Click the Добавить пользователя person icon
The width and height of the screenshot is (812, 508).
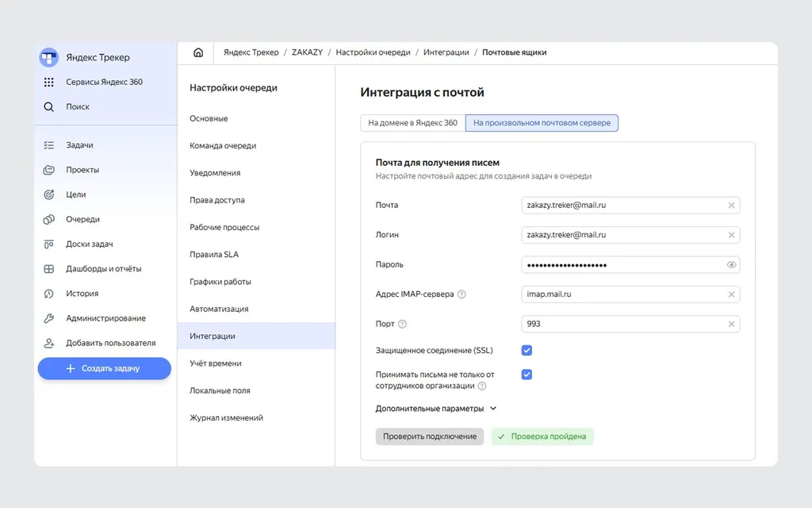point(48,343)
